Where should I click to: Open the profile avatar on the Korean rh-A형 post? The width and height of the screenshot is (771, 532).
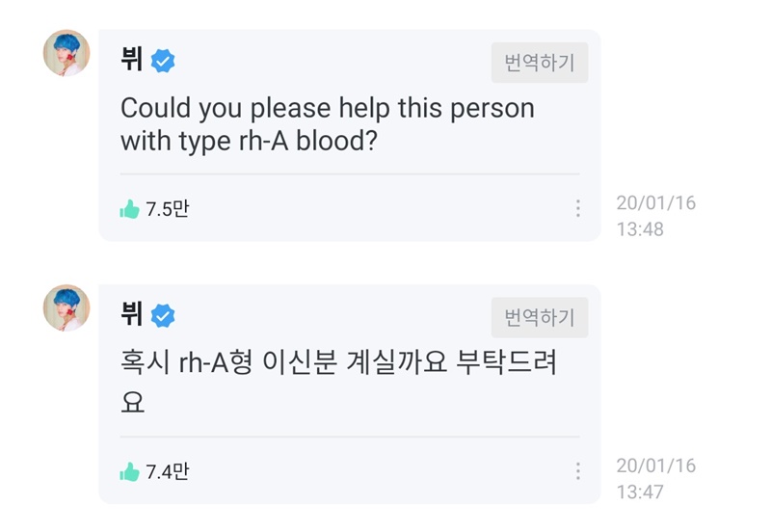pyautogui.click(x=66, y=307)
